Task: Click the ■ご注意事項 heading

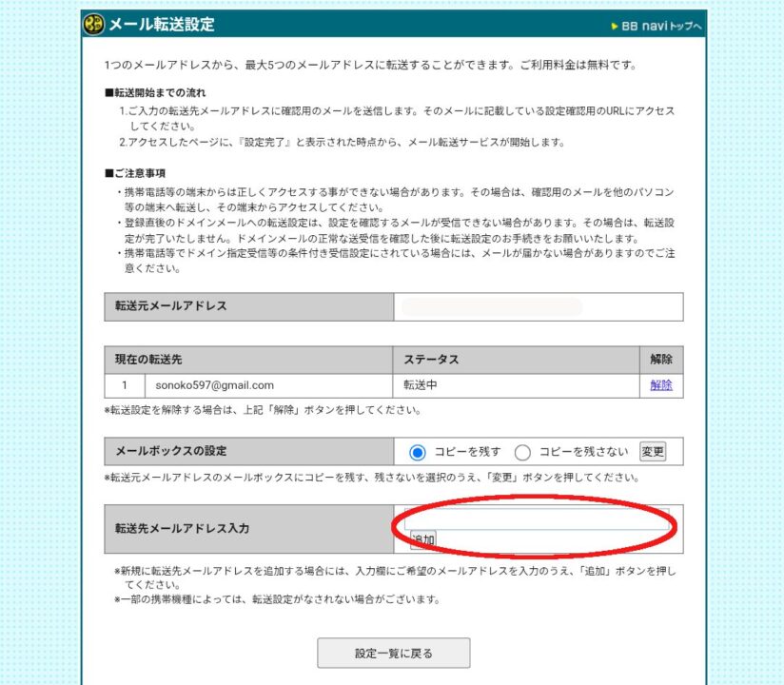Action: click(x=135, y=173)
